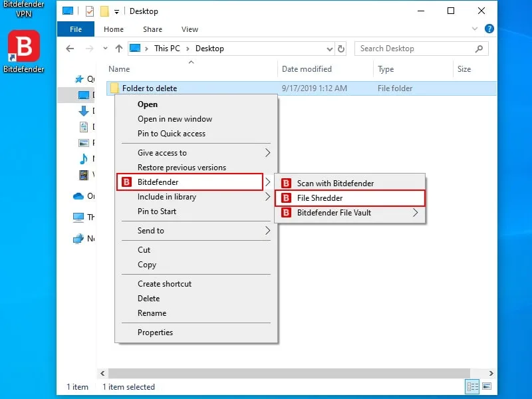
Task: Click the search magnifier icon
Action: click(x=479, y=49)
